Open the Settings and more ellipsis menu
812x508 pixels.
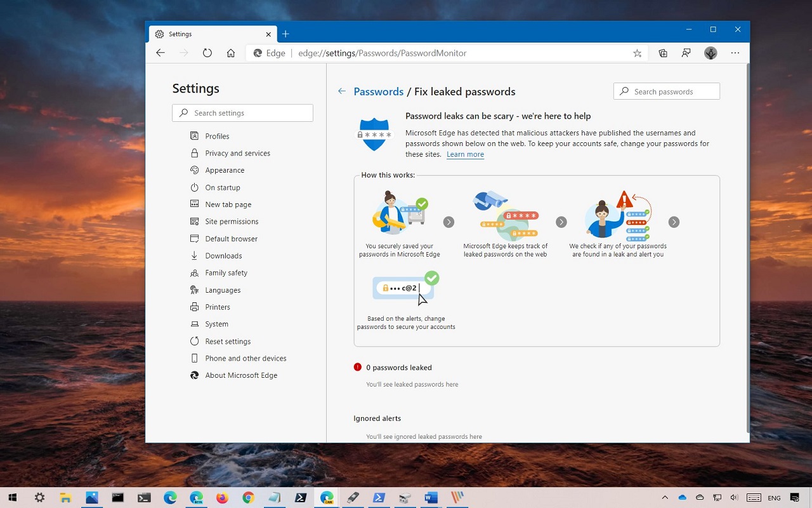(735, 53)
